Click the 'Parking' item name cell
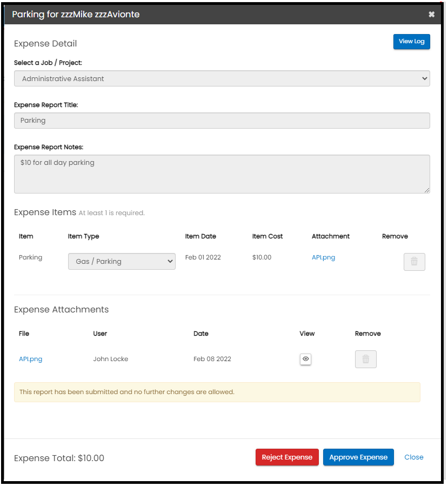Screen dimensions: 448x486 [x=30, y=257]
